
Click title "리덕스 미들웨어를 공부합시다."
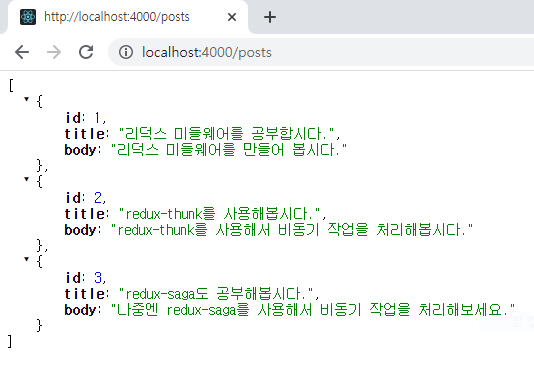click(227, 134)
